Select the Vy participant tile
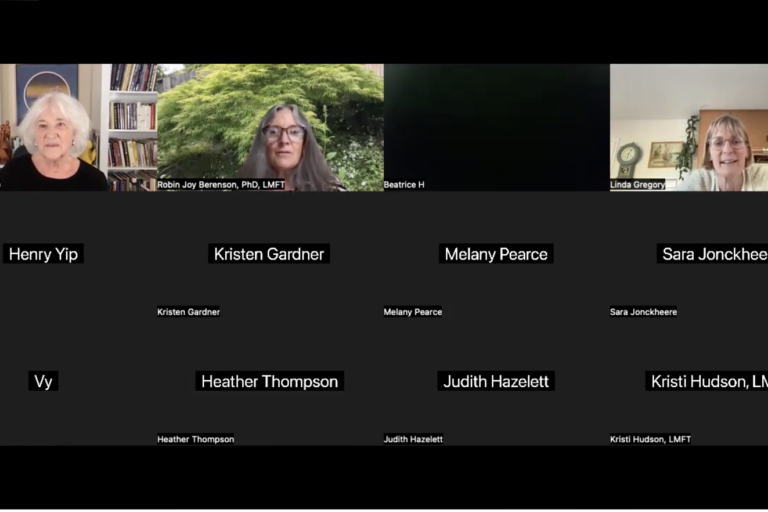 43,381
